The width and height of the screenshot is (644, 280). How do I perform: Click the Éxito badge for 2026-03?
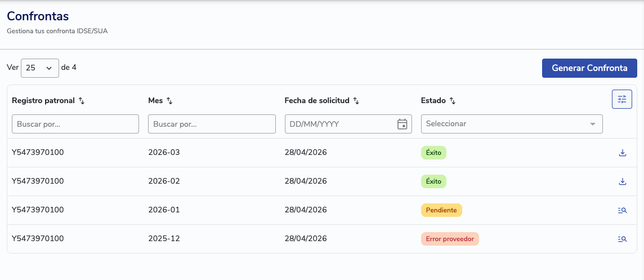tap(433, 153)
